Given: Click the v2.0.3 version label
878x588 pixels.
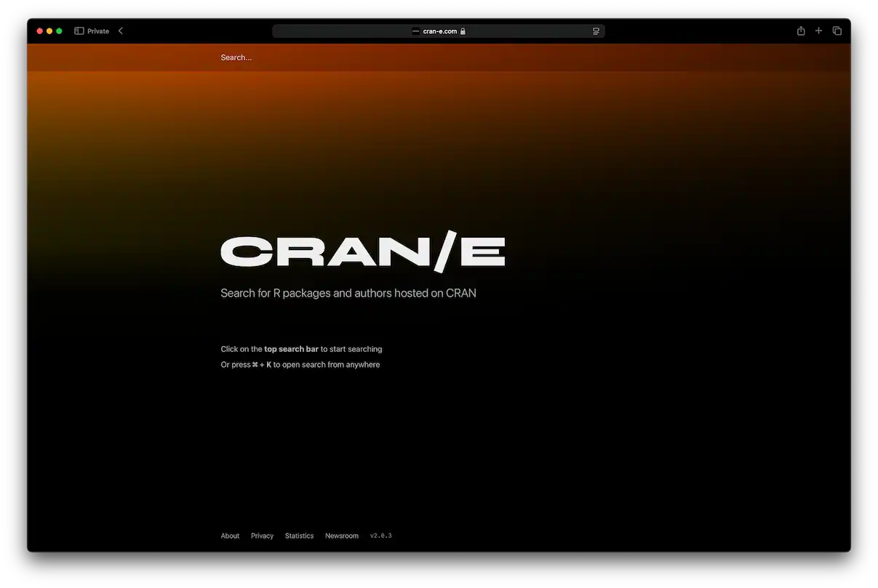Looking at the screenshot, I should [x=380, y=536].
